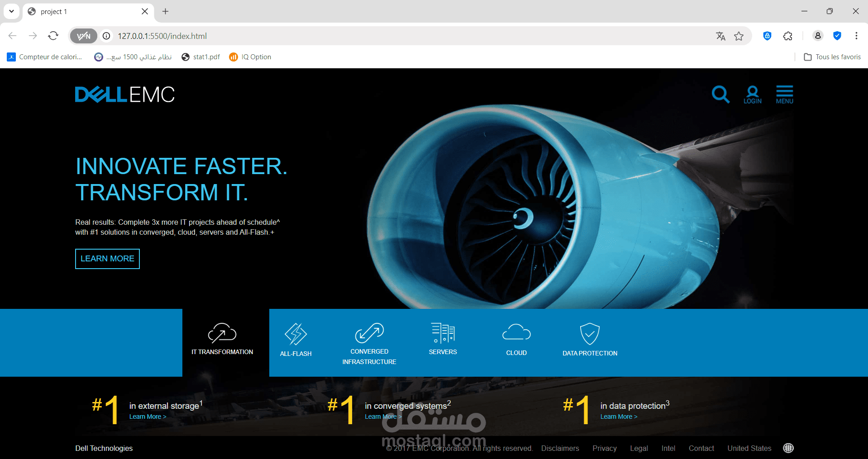Click the ALL-FLASH label
The height and width of the screenshot is (459, 868).
click(296, 354)
